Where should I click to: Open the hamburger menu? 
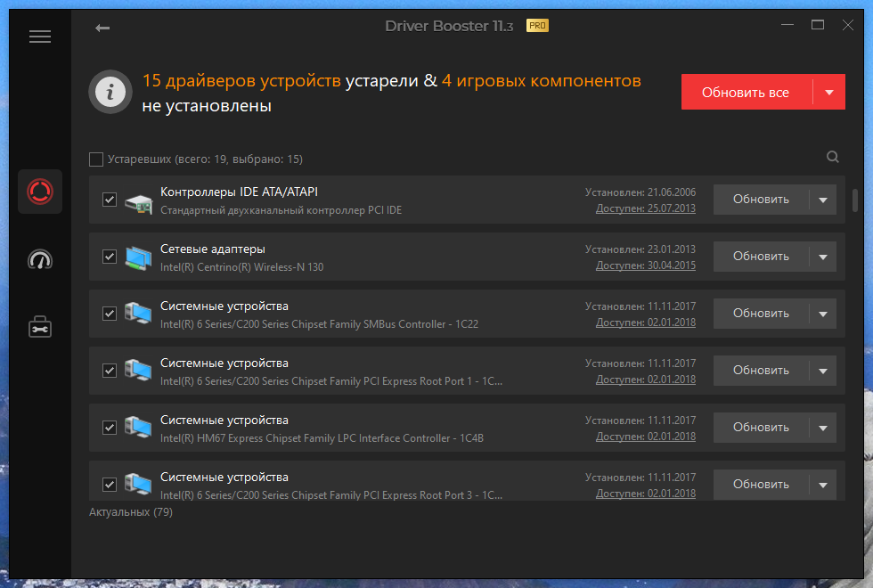click(x=39, y=37)
